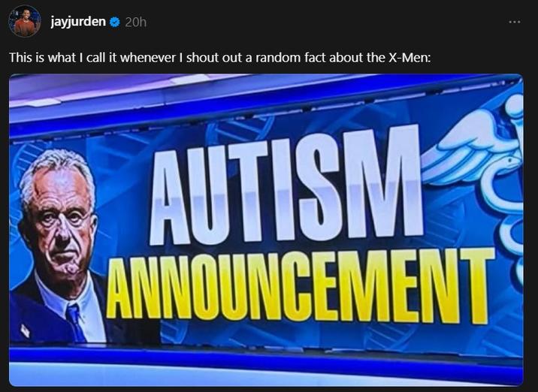Open the attached Autism Announcement image
The width and height of the screenshot is (538, 392).
pos(266,230)
